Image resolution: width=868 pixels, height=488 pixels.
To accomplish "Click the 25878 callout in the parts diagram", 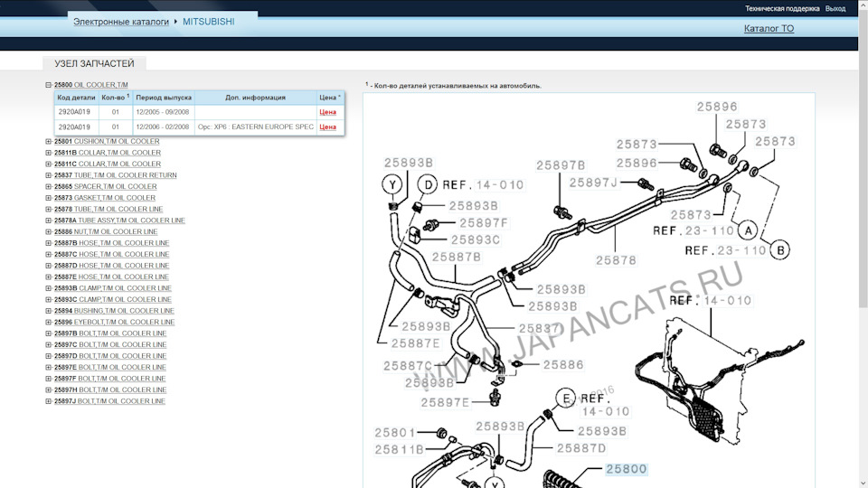I will (x=615, y=260).
